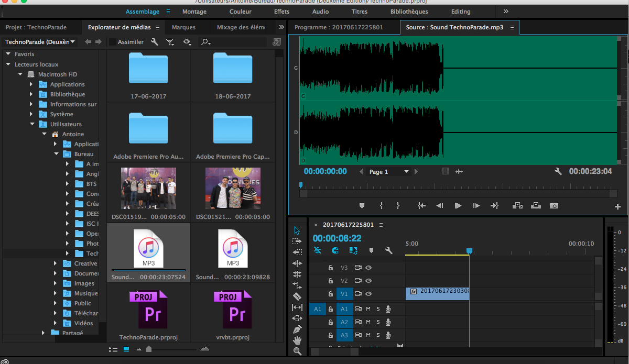
Task: Select source patch A1 on the timeline
Action: tap(318, 309)
